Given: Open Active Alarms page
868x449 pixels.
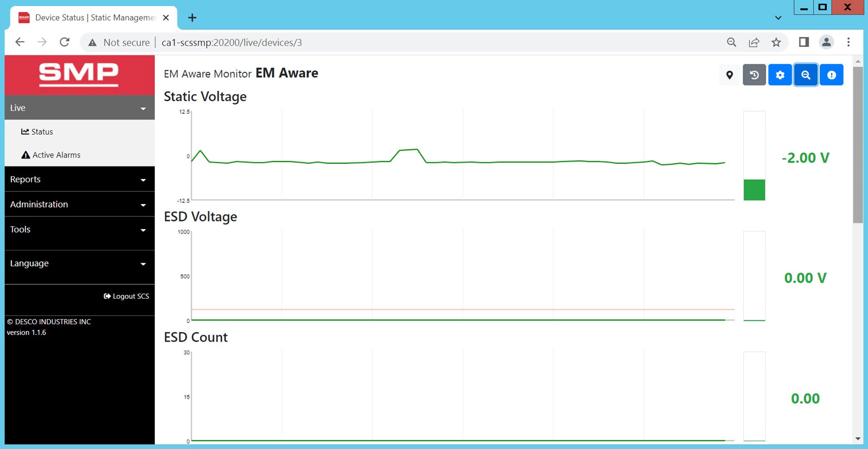Looking at the screenshot, I should (56, 155).
